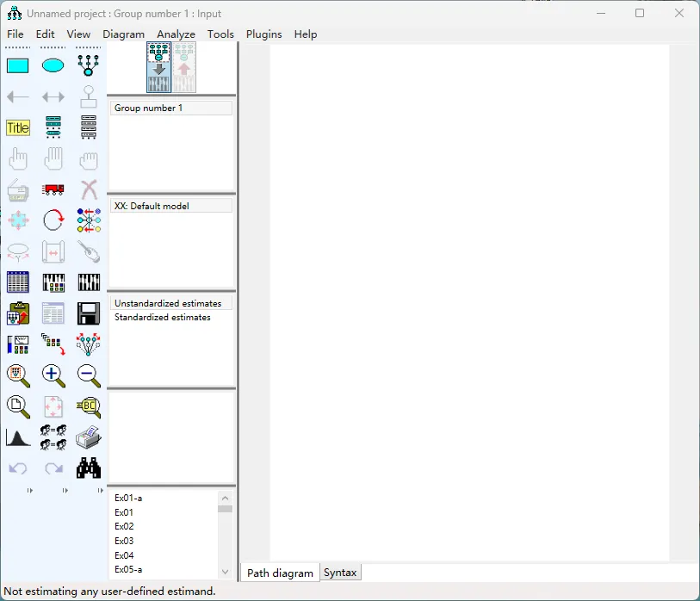Select the Ex03 file in list
The width and height of the screenshot is (700, 601).
click(164, 542)
